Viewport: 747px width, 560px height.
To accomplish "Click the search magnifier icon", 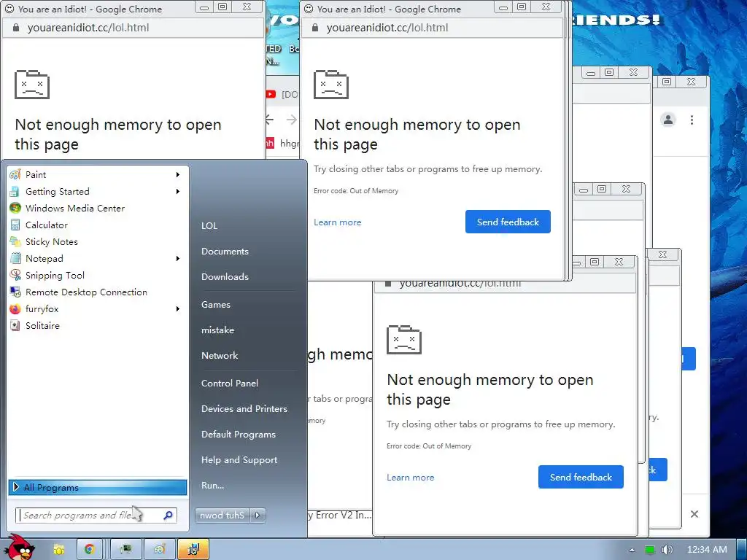I will coord(169,516).
